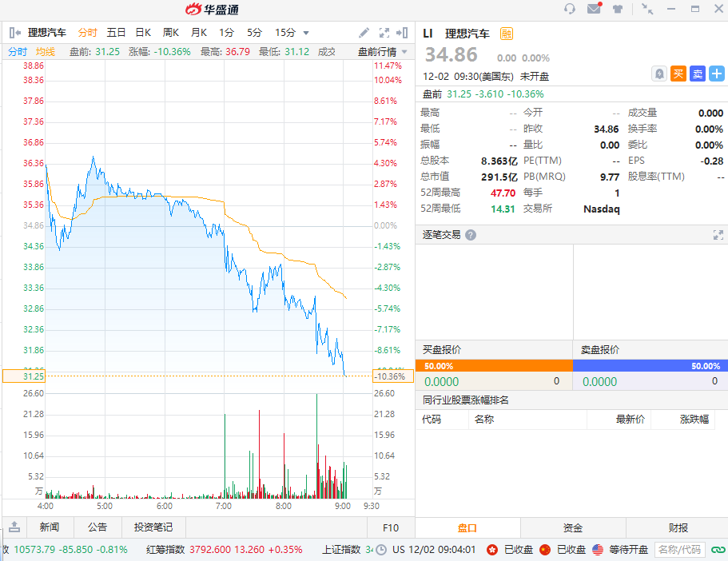Select the 15分 timeframe
This screenshot has width=728, height=561.
[x=285, y=33]
